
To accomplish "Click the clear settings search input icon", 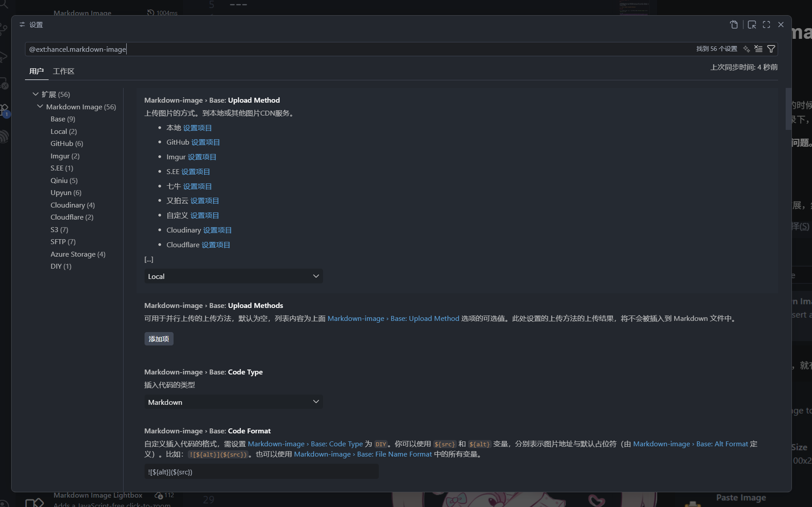I will (758, 49).
